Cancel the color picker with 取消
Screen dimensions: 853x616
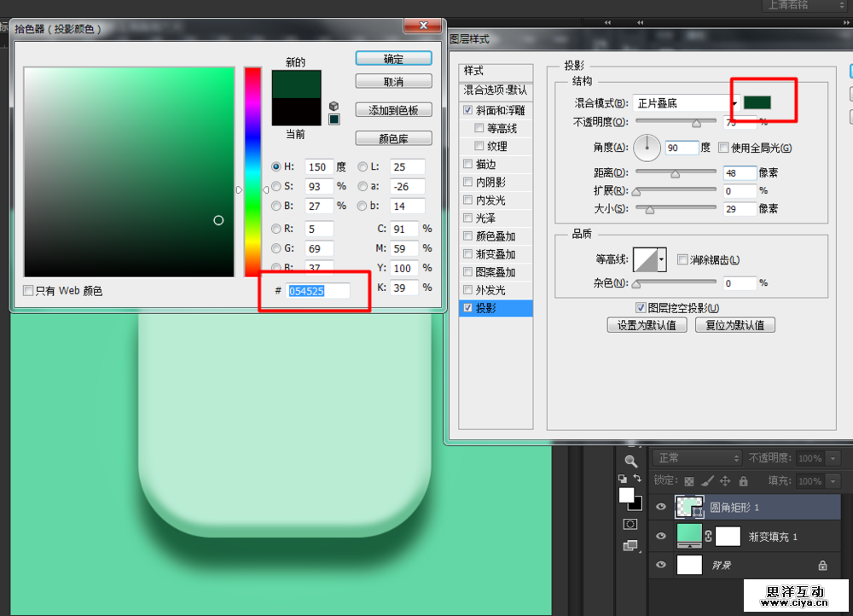coord(393,82)
